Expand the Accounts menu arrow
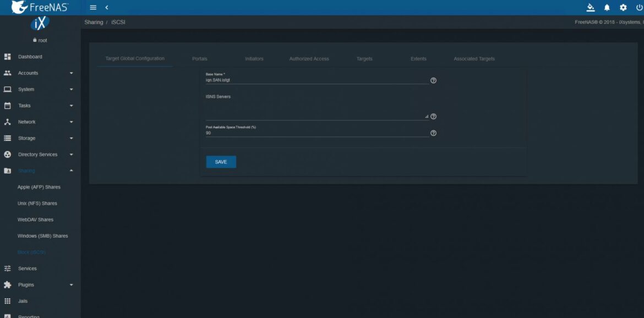The image size is (644, 318). [71, 73]
